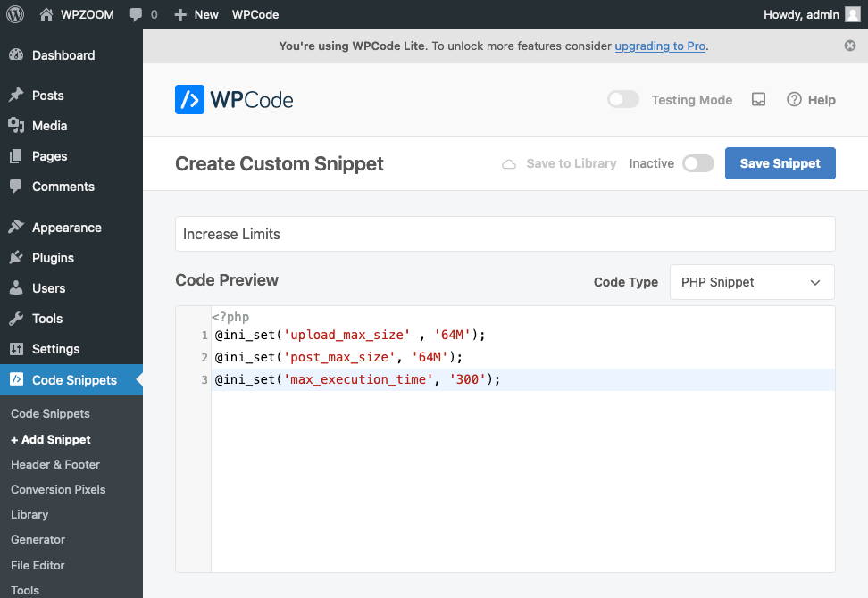Open File Editor submenu item
This screenshot has width=868, height=598.
[x=38, y=565]
